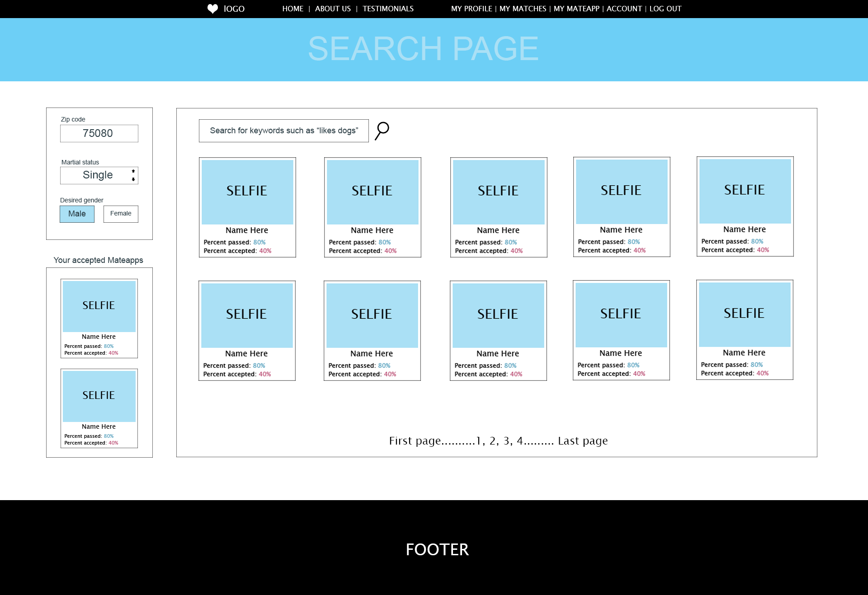Jump to the Last page link

(x=583, y=440)
